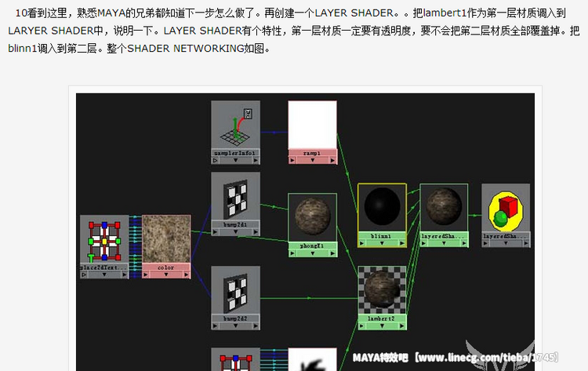Click the phongE1 output connections arrow

pos(332,253)
